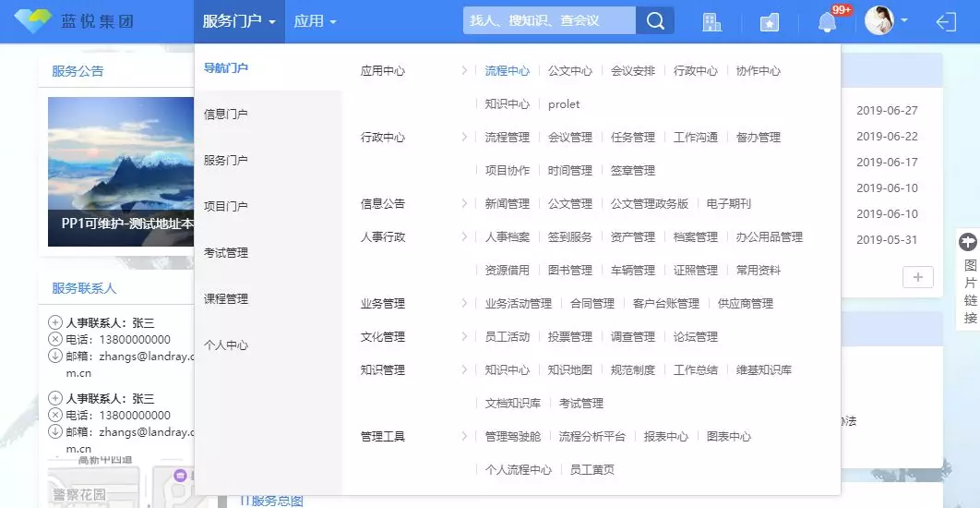Open the 员工黄页 link
980x508 pixels.
pos(592,469)
